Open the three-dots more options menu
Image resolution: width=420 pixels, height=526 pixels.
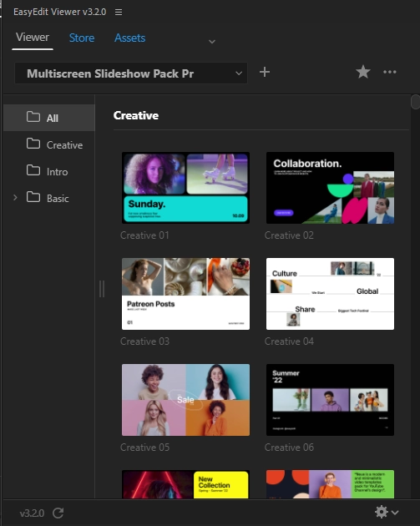point(389,72)
